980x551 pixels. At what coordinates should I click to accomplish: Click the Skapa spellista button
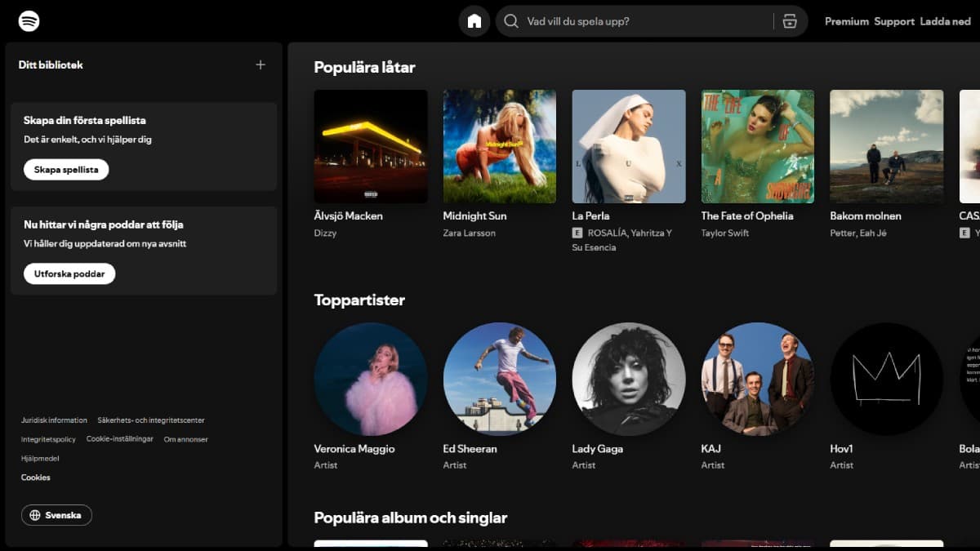[x=66, y=169]
